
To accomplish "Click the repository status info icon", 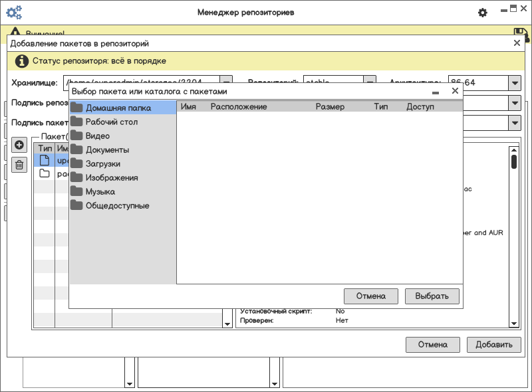I will point(22,61).
